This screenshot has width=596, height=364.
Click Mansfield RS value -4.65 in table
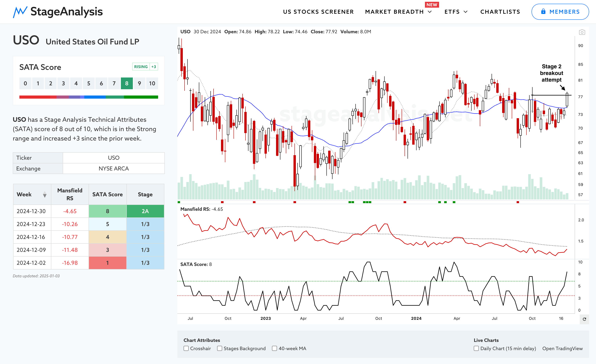point(70,211)
